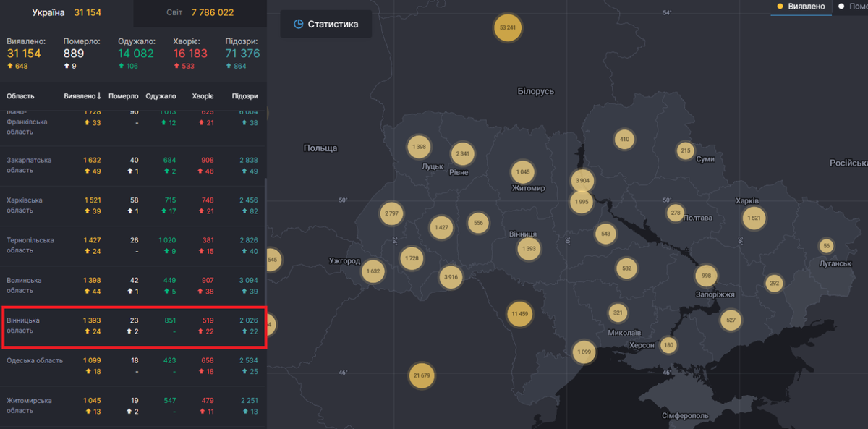This screenshot has width=868, height=429.
Task: Click the 56 bubble near Луганськ
Action: pos(826,246)
